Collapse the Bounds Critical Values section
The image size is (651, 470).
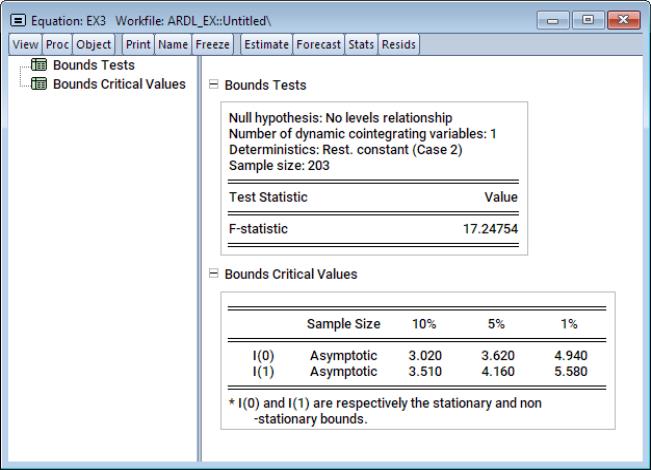(213, 273)
